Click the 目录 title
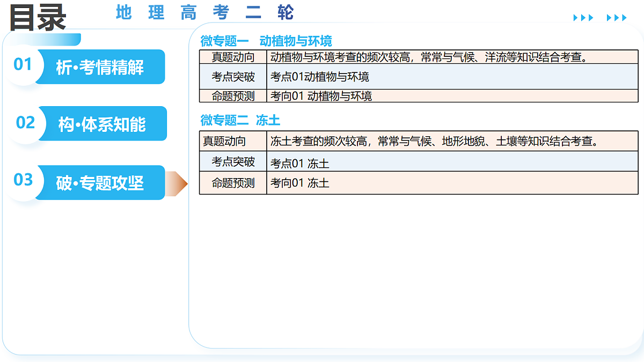The image size is (644, 362). (x=38, y=17)
